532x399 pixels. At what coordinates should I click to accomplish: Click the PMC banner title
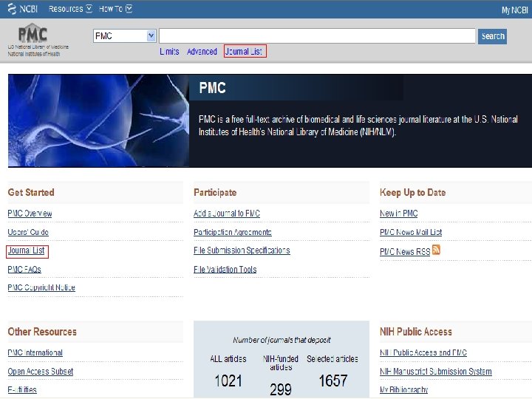click(212, 88)
